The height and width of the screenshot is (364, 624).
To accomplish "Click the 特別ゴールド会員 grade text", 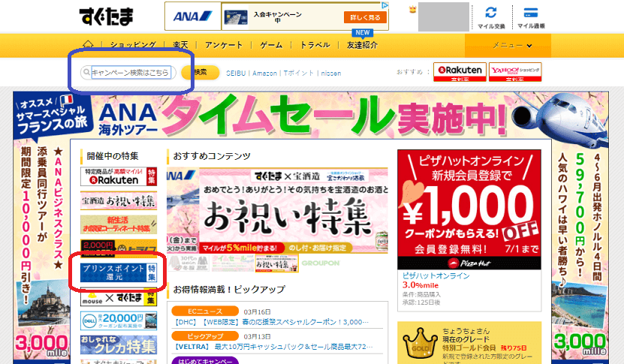I will pyautogui.click(x=469, y=347).
